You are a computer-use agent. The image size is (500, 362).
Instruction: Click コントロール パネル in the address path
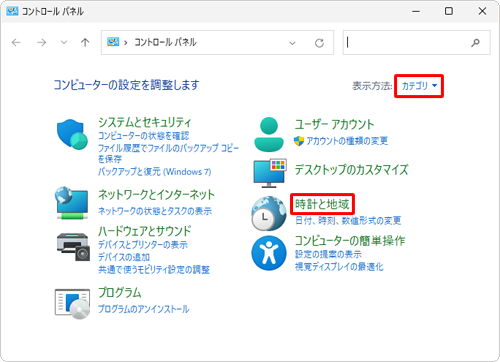165,42
